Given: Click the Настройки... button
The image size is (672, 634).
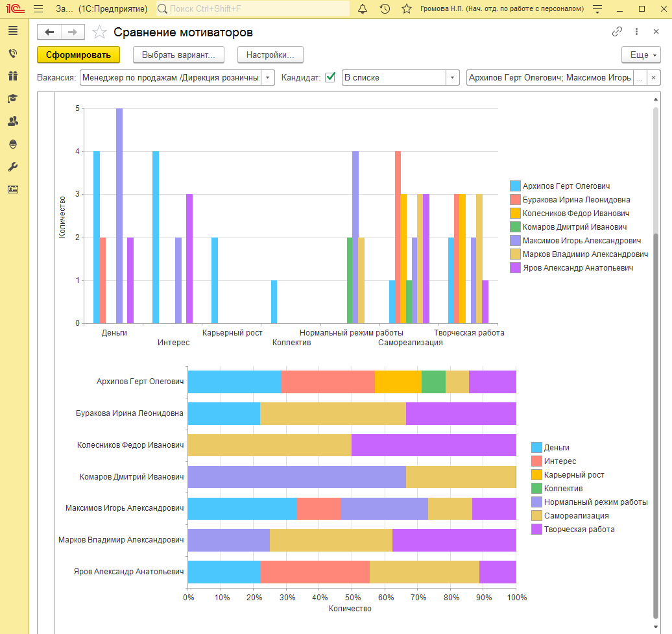Looking at the screenshot, I should tap(270, 55).
